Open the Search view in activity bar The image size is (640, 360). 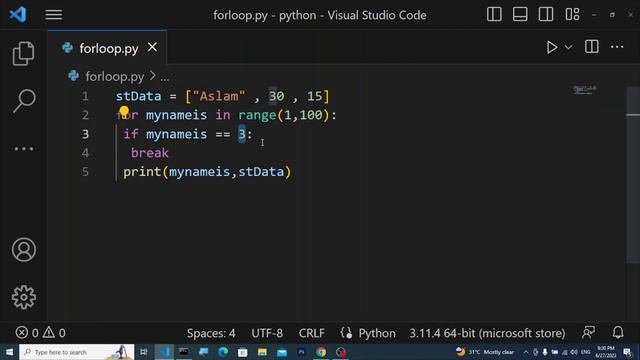pos(24,100)
